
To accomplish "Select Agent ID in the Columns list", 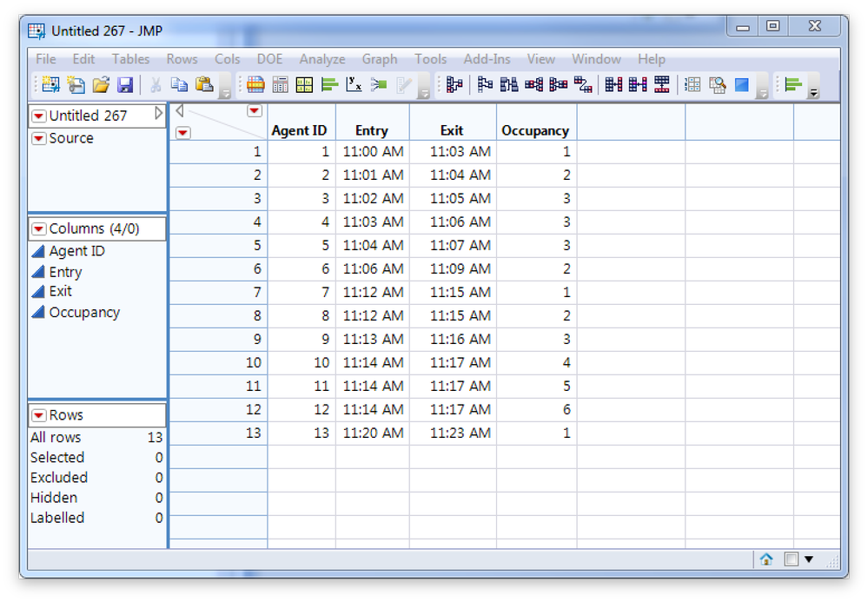I will pos(77,251).
